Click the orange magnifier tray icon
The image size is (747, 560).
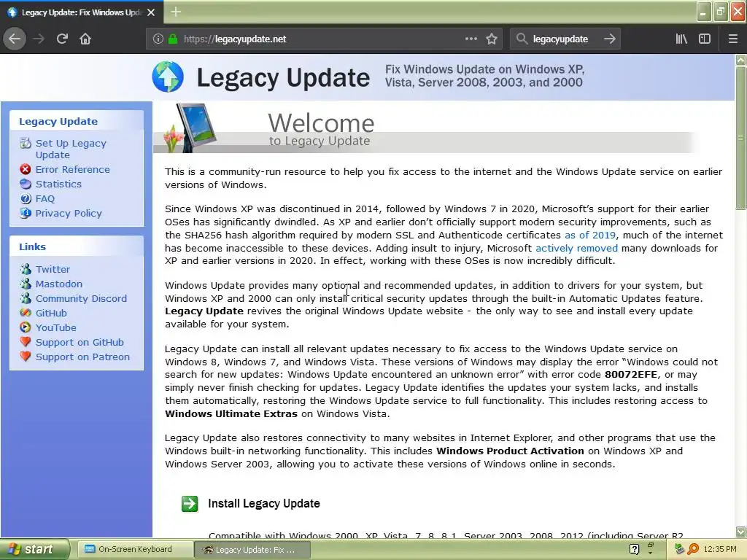[693, 550]
